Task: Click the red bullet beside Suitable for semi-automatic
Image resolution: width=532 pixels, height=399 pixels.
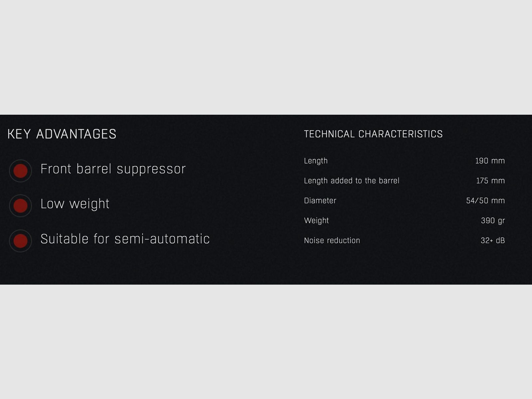Action: tap(20, 241)
